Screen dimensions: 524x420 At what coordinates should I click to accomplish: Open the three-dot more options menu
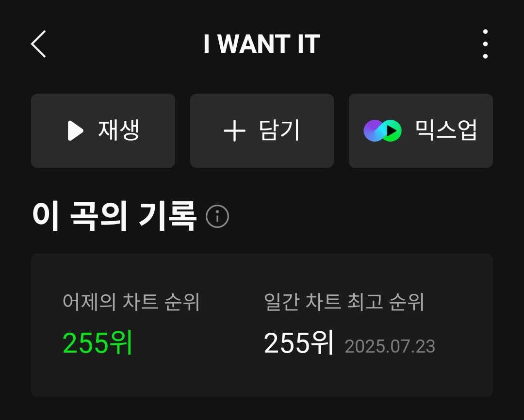(x=485, y=44)
